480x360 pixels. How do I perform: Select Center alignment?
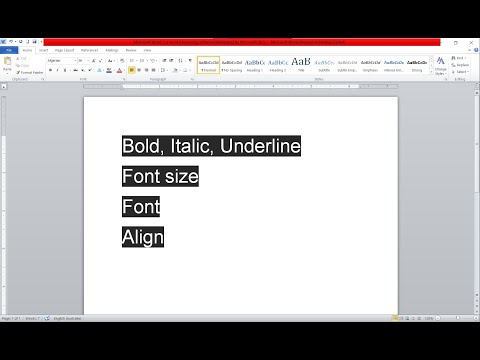pyautogui.click(x=139, y=70)
